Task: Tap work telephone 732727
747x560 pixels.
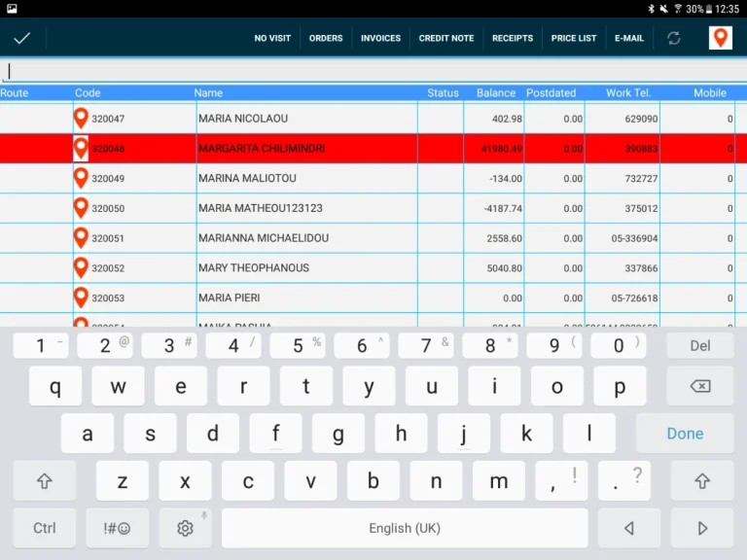Action: (641, 179)
